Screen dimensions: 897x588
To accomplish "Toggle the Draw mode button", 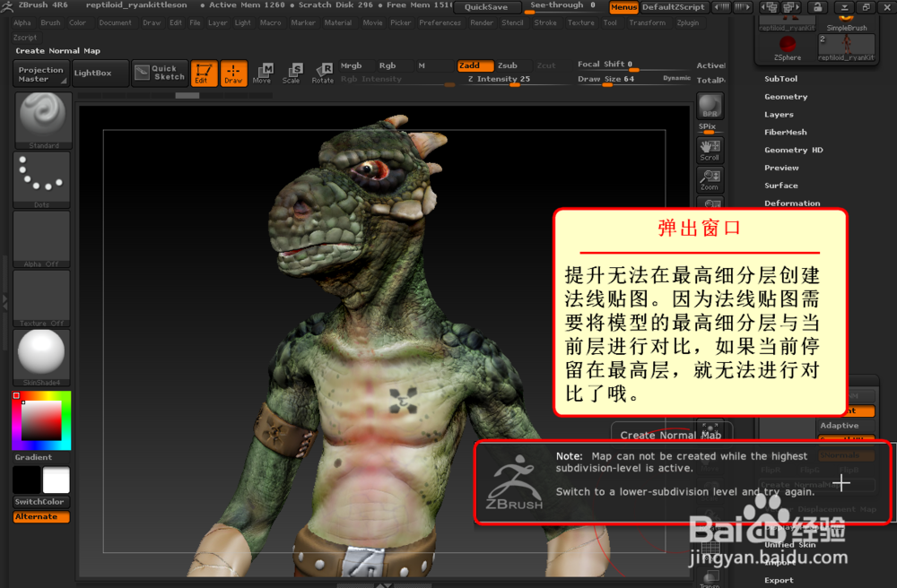I will click(x=233, y=73).
